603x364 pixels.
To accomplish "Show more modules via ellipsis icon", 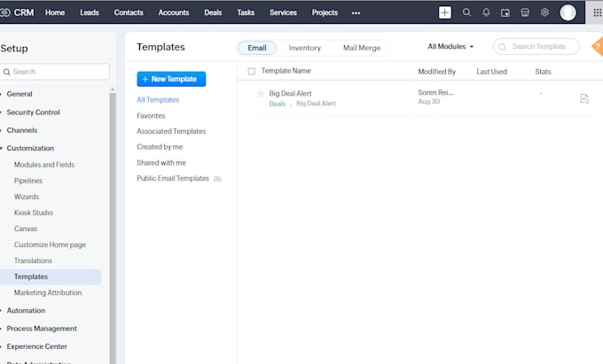I will tap(356, 13).
